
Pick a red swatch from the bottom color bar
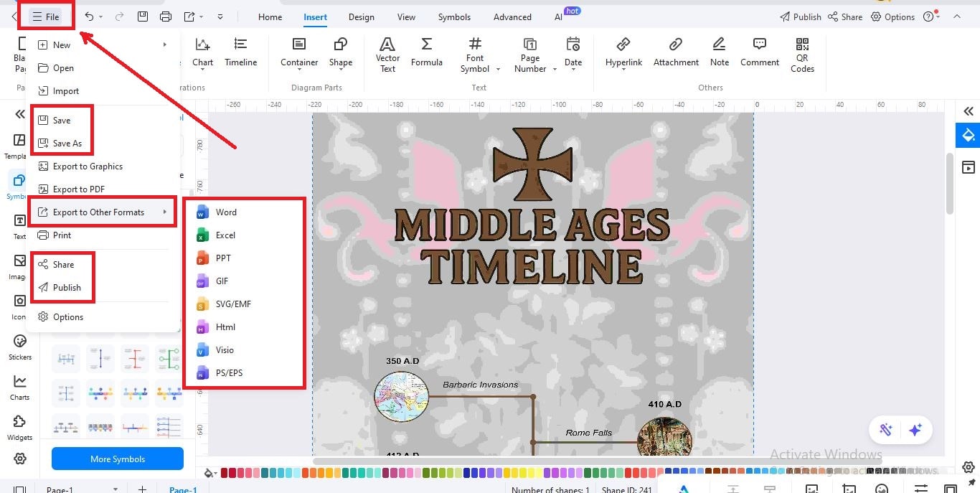(225, 473)
